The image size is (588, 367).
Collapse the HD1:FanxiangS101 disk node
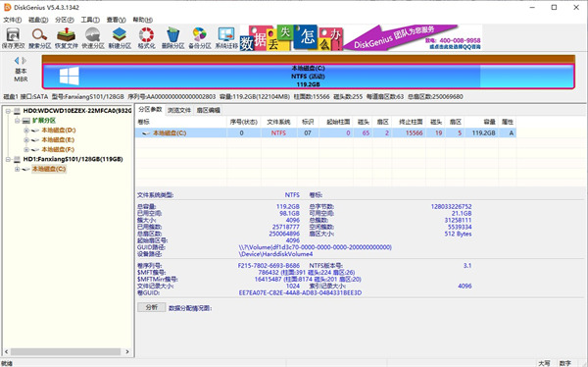(x=8, y=159)
